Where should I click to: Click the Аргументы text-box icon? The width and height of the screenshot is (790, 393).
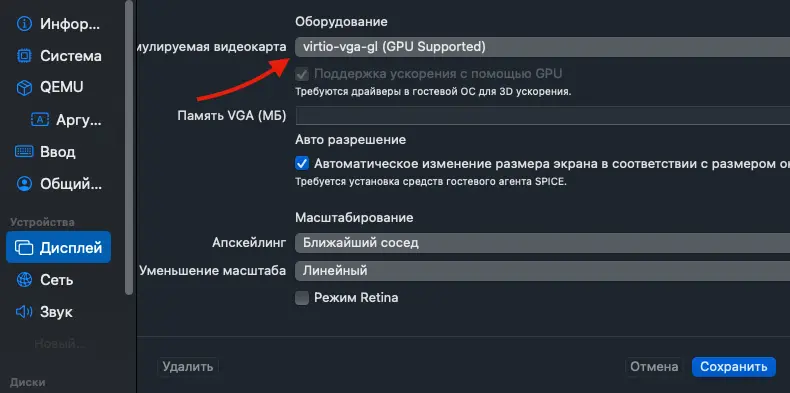coord(40,119)
